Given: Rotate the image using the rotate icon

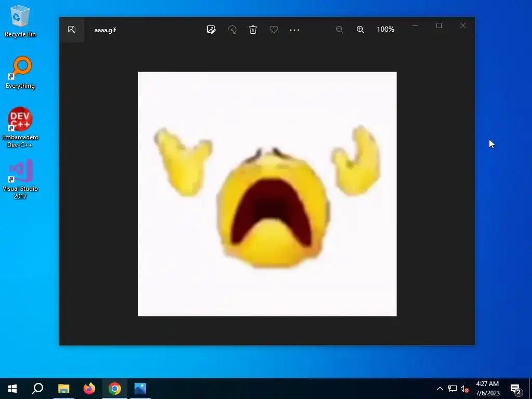Looking at the screenshot, I should (232, 30).
